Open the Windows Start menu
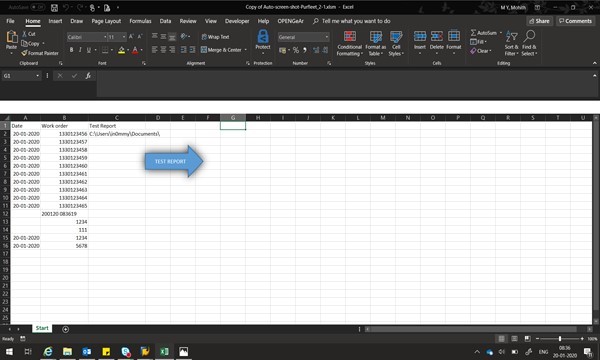The image size is (600, 360). (x=9, y=352)
